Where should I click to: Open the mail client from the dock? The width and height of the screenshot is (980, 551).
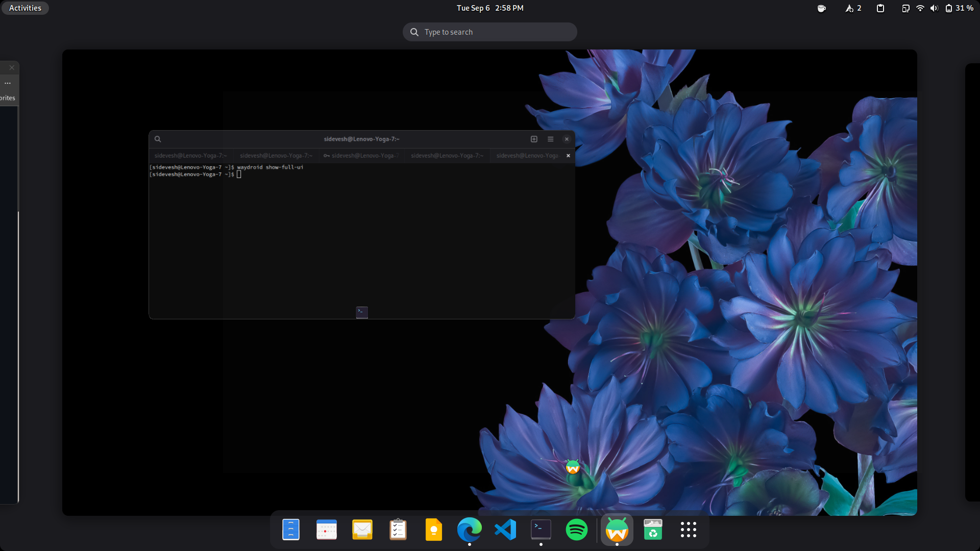[362, 530]
